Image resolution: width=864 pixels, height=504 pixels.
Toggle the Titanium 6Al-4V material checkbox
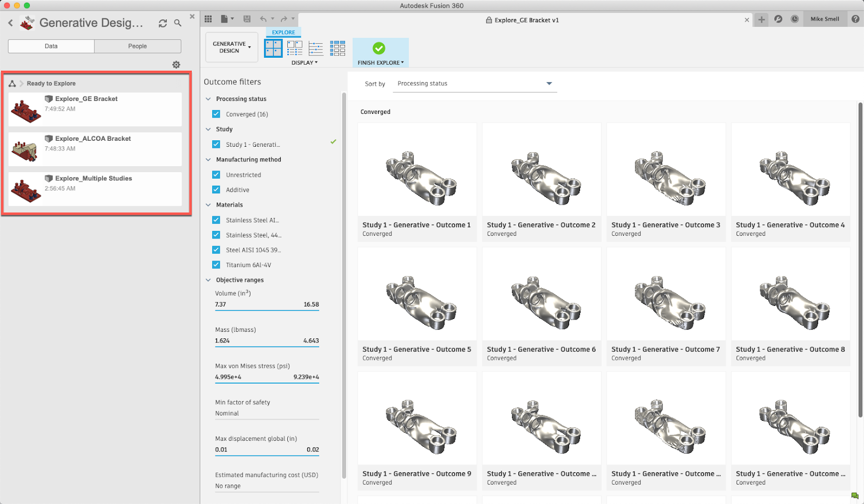[x=216, y=264]
